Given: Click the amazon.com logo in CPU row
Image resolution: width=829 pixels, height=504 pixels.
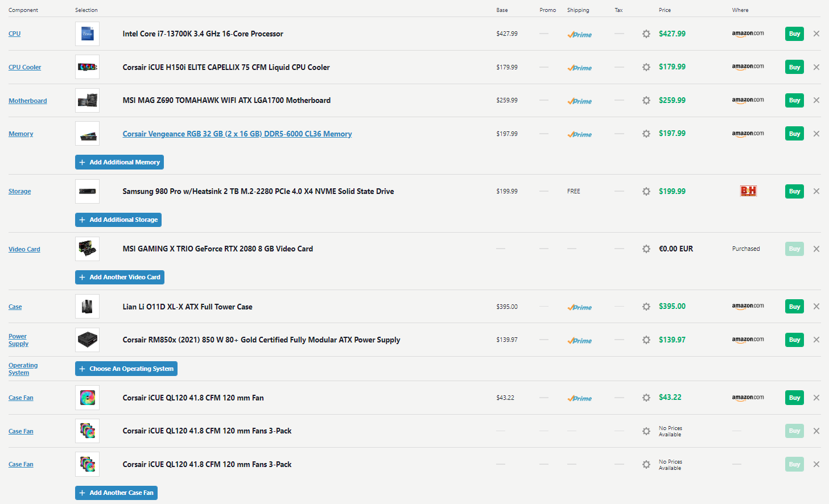Looking at the screenshot, I should tap(748, 34).
